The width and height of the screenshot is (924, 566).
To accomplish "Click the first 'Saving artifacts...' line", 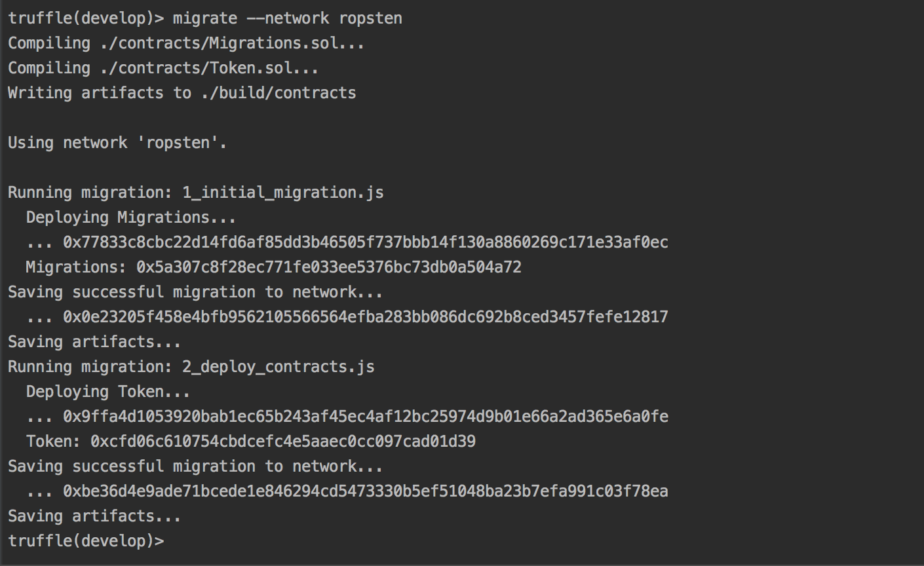I will pyautogui.click(x=94, y=342).
